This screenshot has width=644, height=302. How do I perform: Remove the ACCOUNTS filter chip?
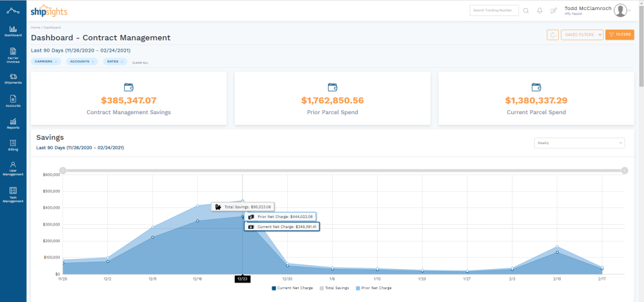(93, 62)
